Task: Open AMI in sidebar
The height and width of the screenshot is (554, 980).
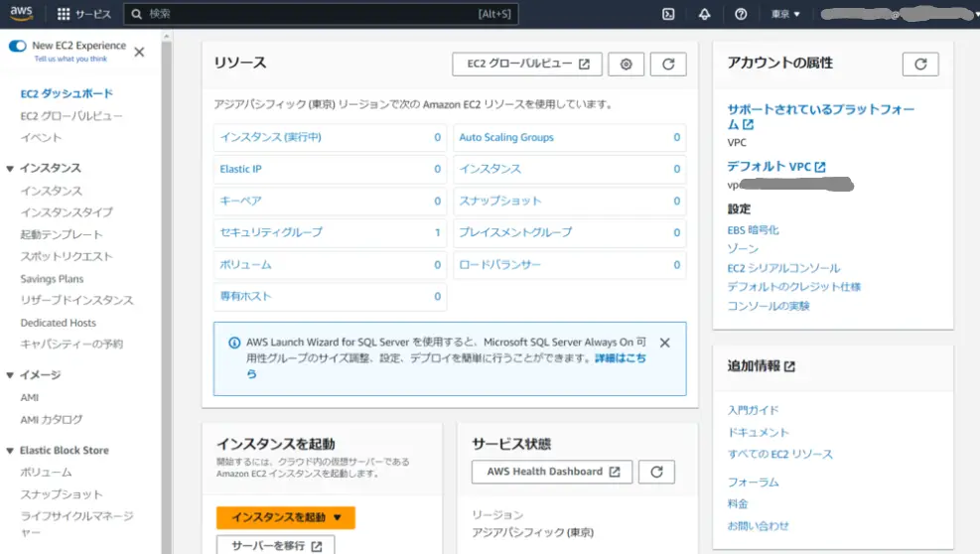Action: (x=30, y=398)
